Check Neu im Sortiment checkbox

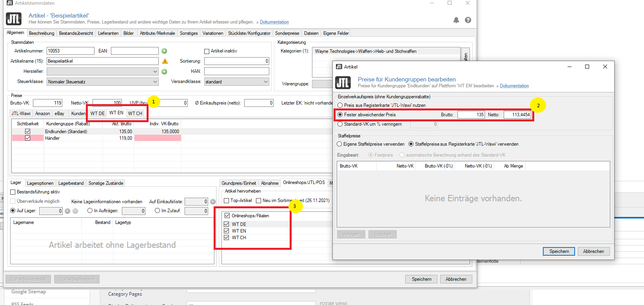click(x=258, y=200)
